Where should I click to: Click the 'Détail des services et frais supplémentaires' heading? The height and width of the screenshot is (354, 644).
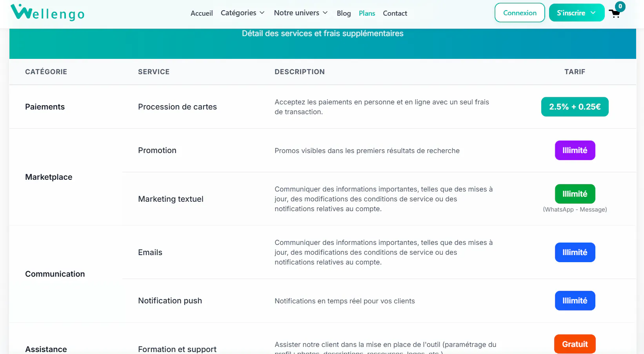click(322, 33)
